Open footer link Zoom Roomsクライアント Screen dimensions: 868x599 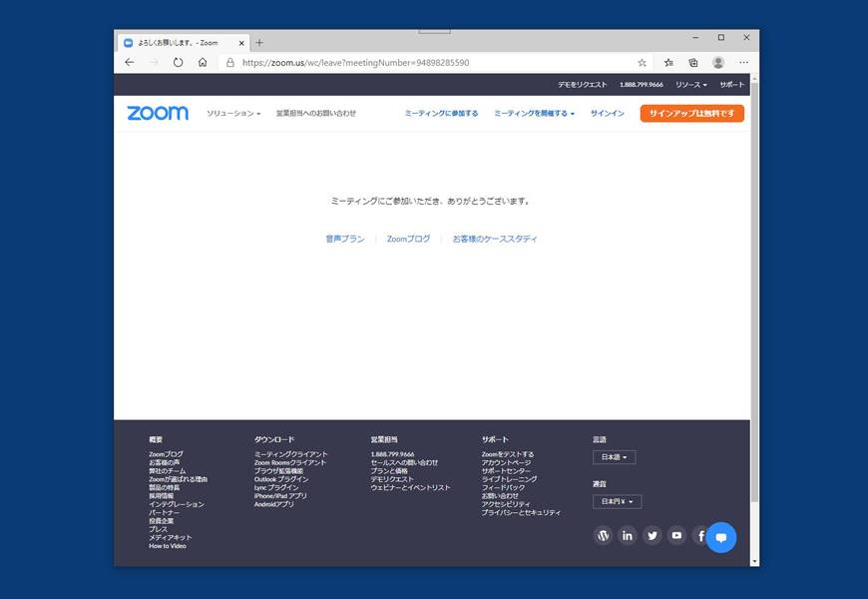tap(290, 462)
